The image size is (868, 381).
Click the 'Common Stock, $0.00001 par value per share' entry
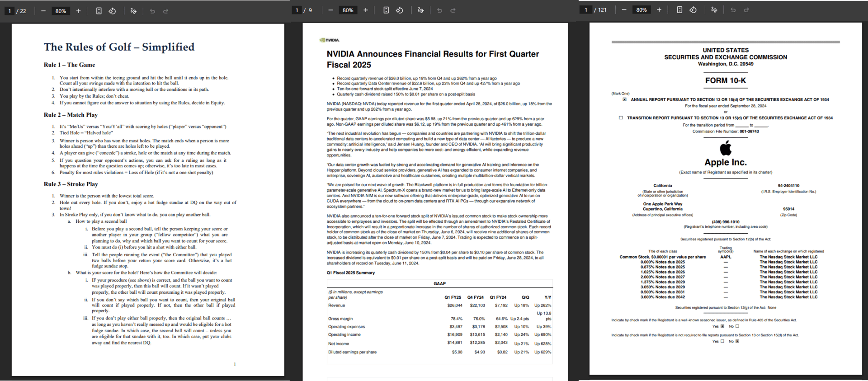(x=662, y=257)
